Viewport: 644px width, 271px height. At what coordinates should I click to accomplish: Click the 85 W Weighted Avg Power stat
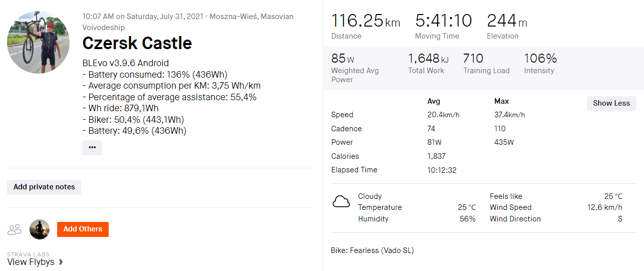343,59
